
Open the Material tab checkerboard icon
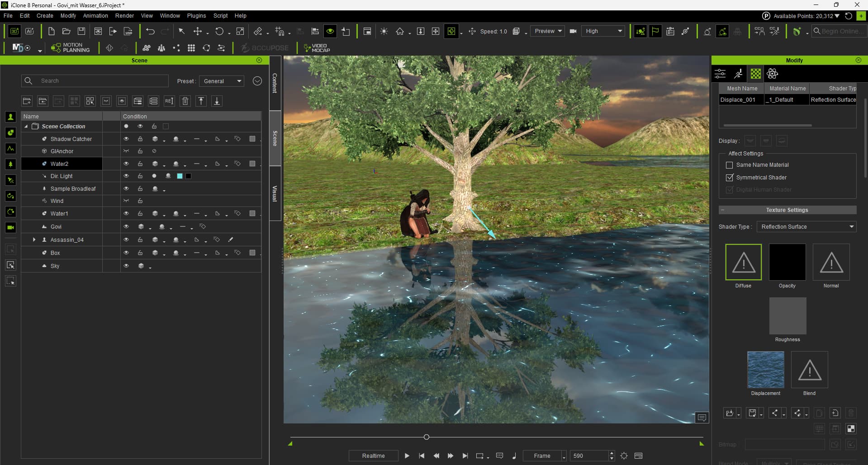(755, 74)
